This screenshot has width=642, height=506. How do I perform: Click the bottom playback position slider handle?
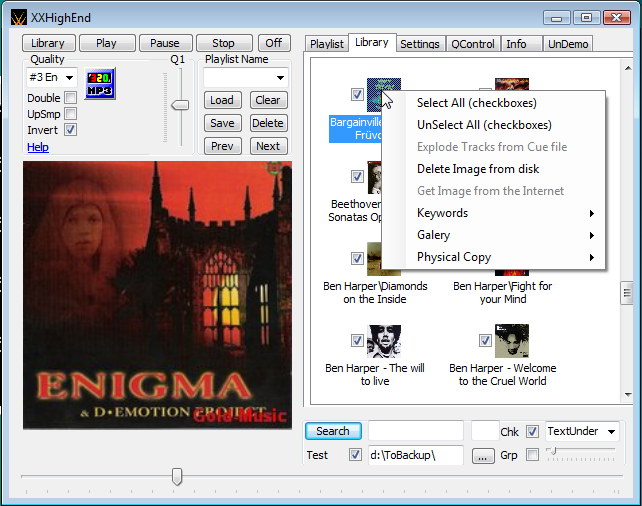(x=177, y=477)
